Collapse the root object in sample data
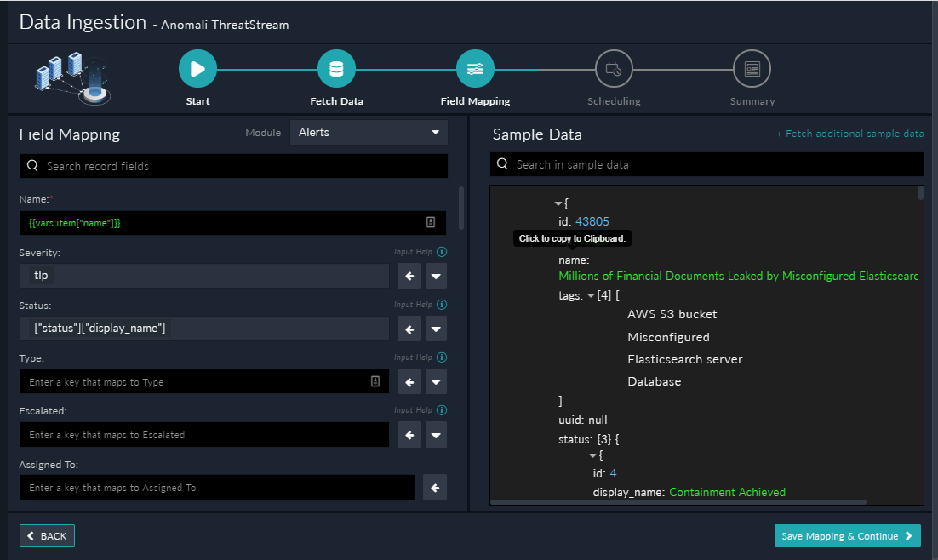This screenshot has width=938, height=560. coord(558,203)
